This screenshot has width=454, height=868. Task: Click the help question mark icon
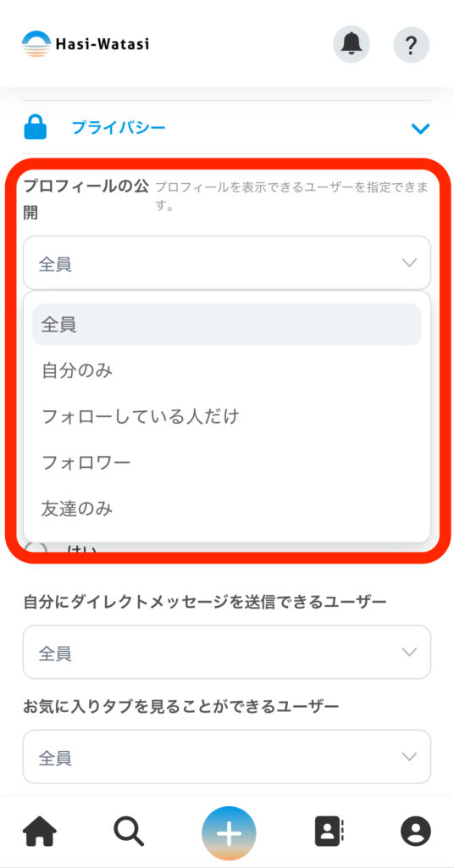[411, 44]
